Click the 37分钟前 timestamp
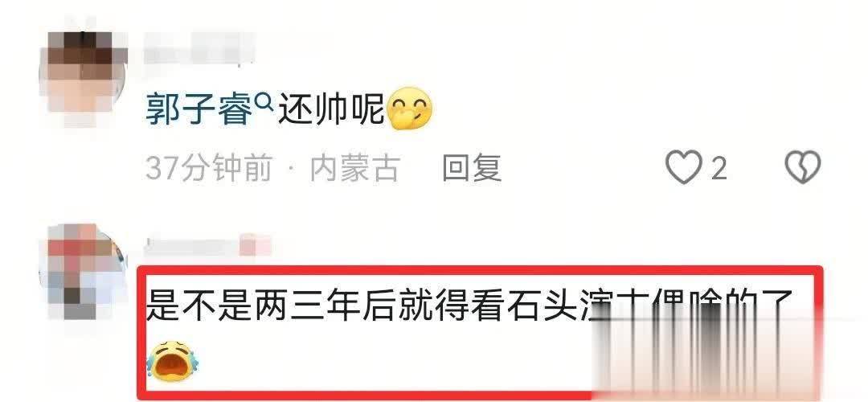This screenshot has height=402, width=868. pos(209,168)
